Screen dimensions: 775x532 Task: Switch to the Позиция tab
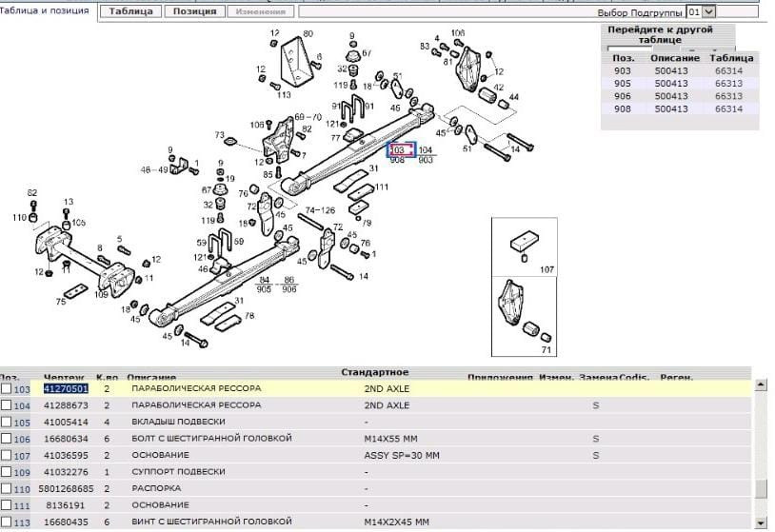click(194, 12)
